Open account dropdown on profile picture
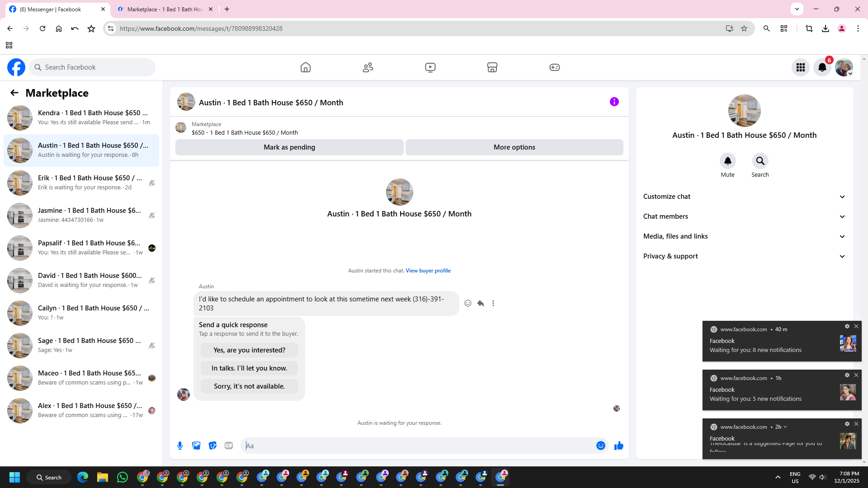The image size is (868, 488). tap(844, 67)
